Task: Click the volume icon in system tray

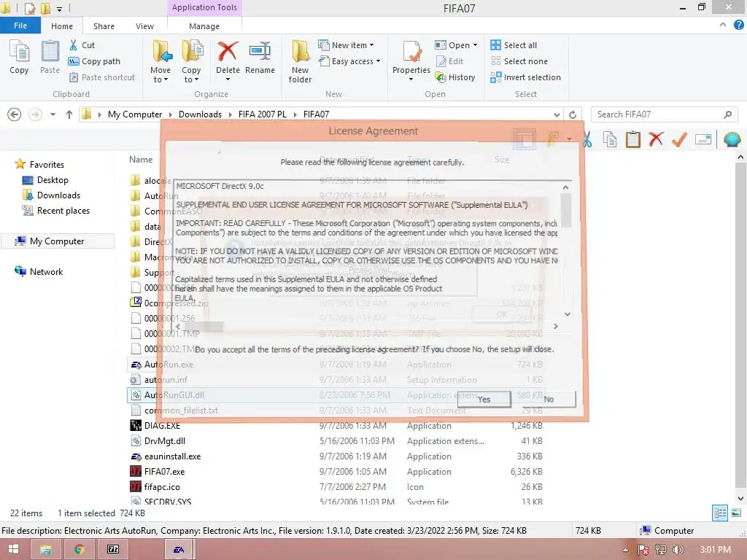Action: pos(678,550)
